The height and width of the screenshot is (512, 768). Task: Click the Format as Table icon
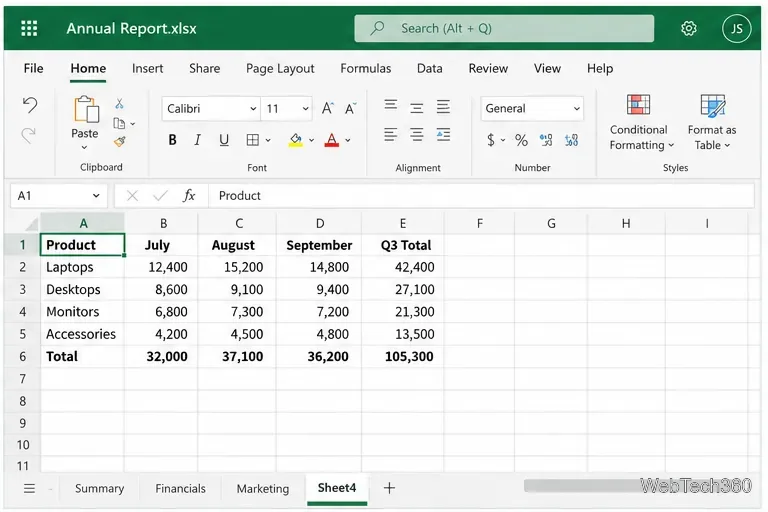click(x=713, y=105)
